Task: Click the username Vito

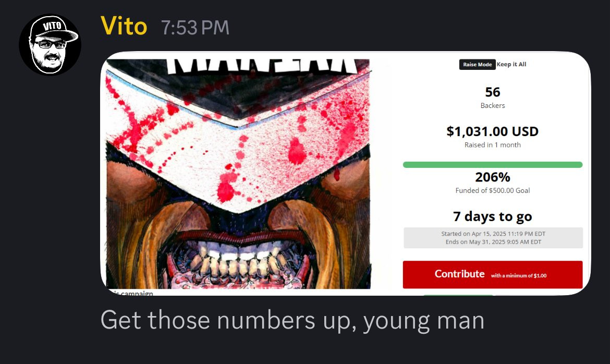Action: point(124,27)
